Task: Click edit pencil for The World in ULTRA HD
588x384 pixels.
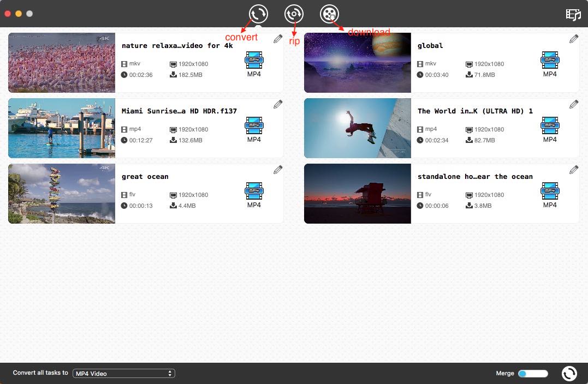Action: click(574, 104)
